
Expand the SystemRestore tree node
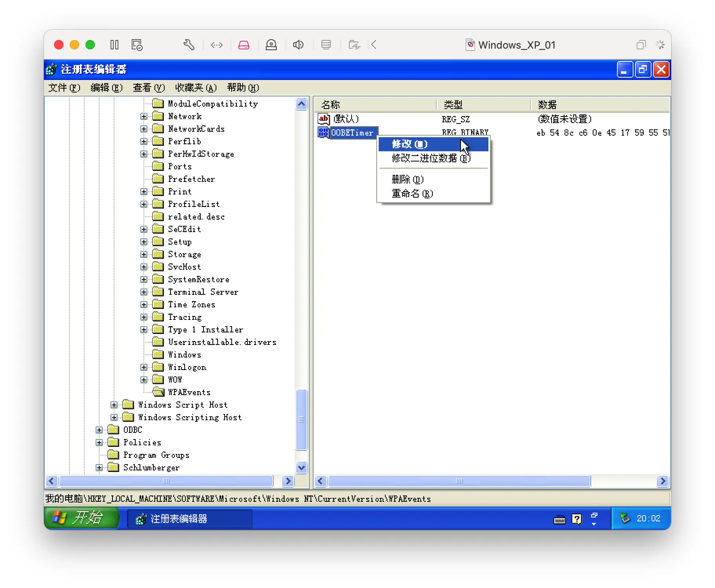144,279
